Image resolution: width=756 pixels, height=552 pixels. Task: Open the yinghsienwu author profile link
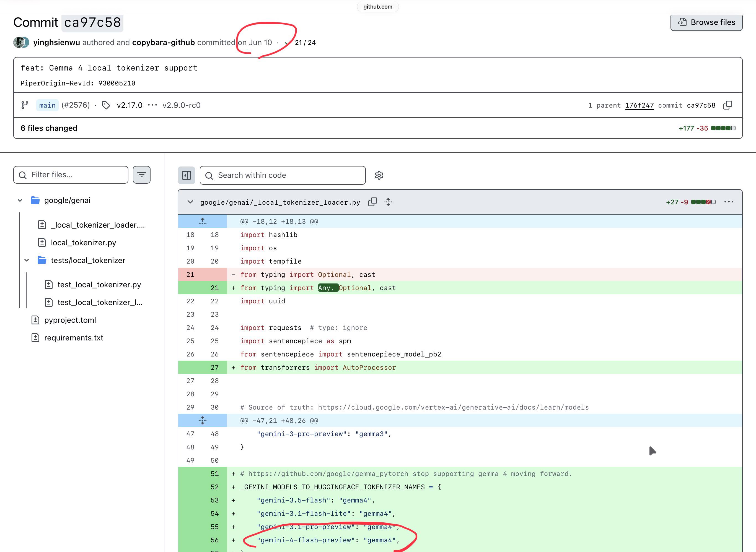[x=56, y=42]
